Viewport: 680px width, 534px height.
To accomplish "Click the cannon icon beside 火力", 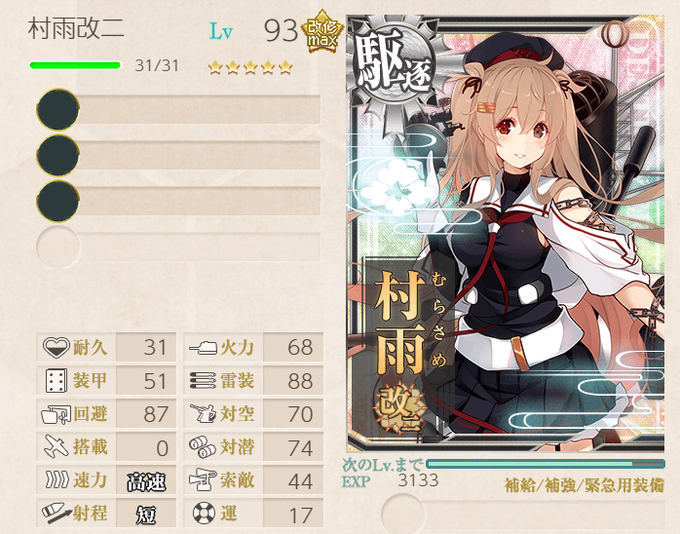I will [x=203, y=347].
